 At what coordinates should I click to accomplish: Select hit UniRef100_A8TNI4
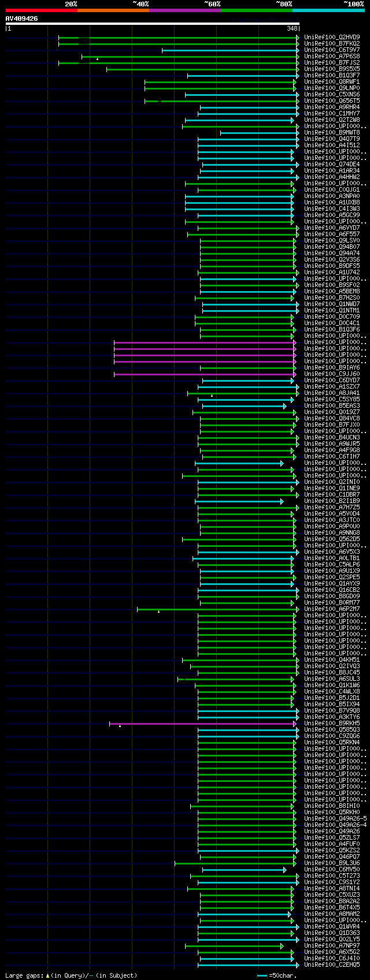pos(332,889)
